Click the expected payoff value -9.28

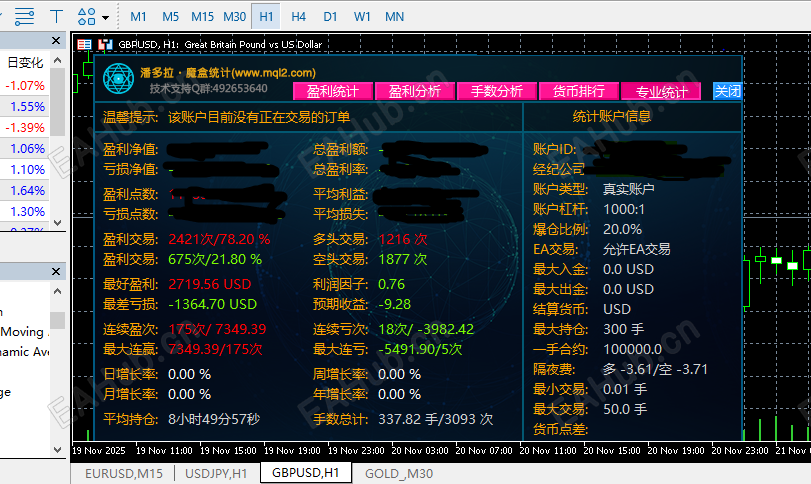tap(395, 304)
